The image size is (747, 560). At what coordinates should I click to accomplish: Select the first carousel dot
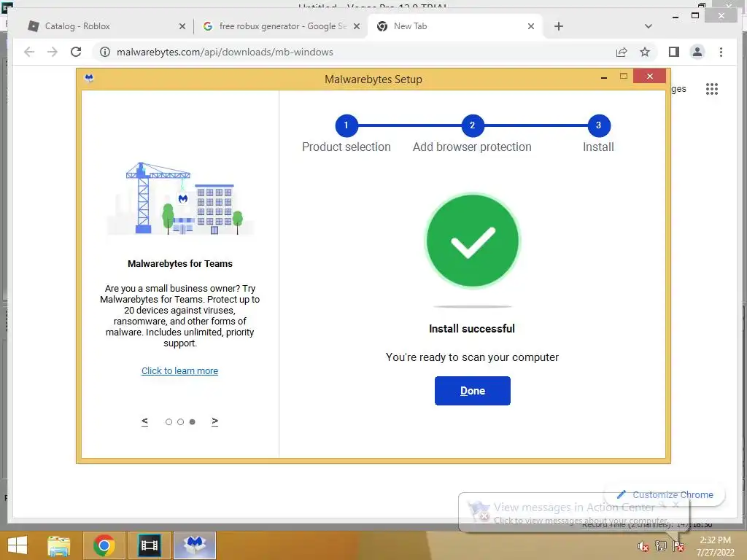169,421
